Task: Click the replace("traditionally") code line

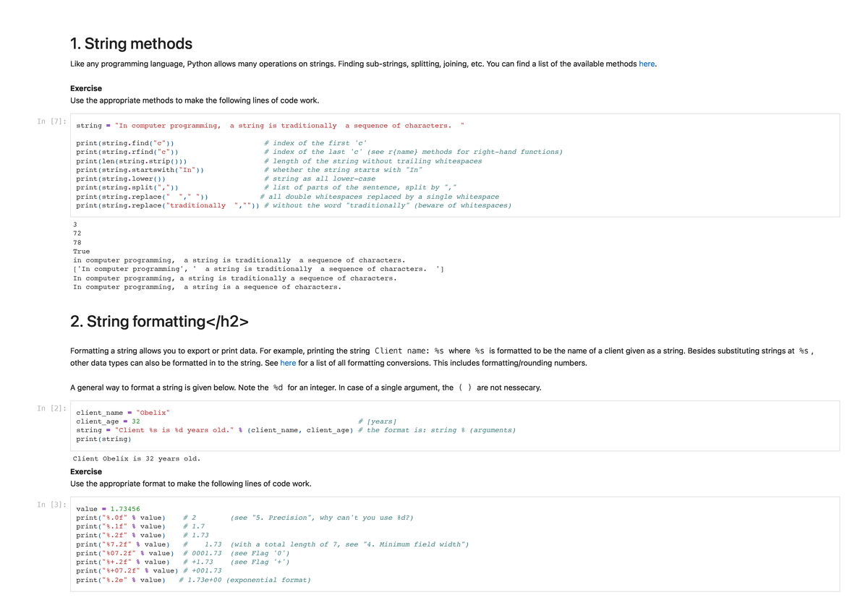Action: coord(168,205)
